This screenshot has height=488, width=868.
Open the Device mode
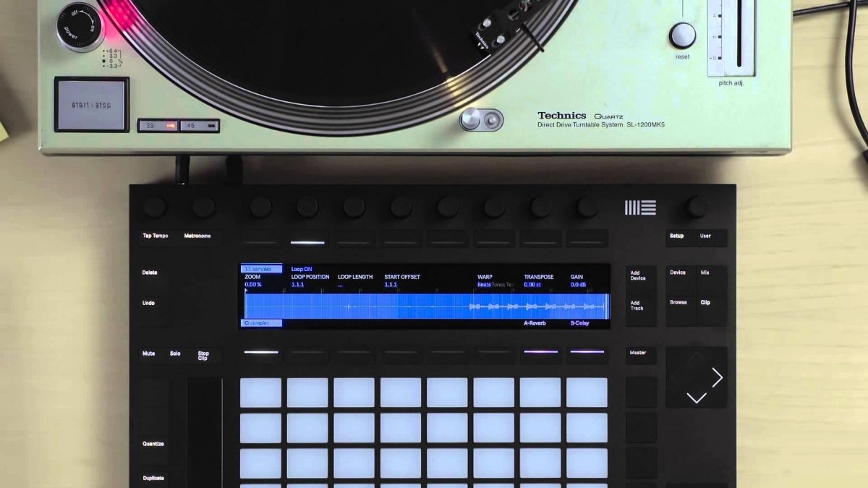click(678, 273)
